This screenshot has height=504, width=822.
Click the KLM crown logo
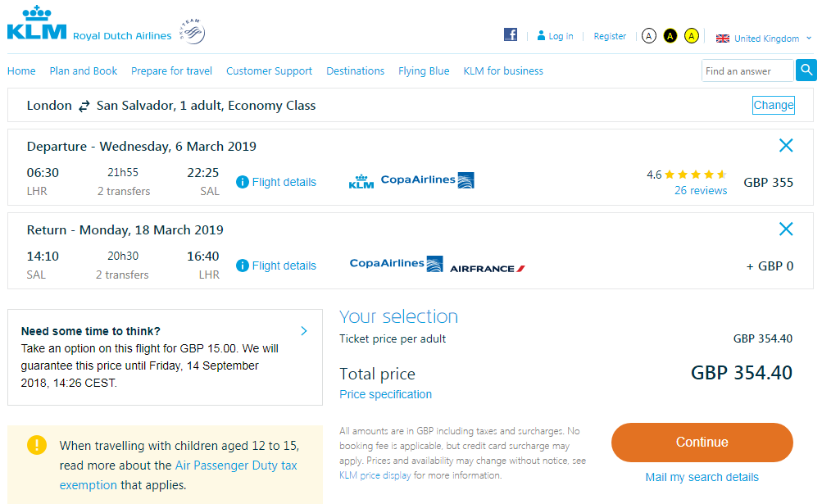pyautogui.click(x=37, y=23)
